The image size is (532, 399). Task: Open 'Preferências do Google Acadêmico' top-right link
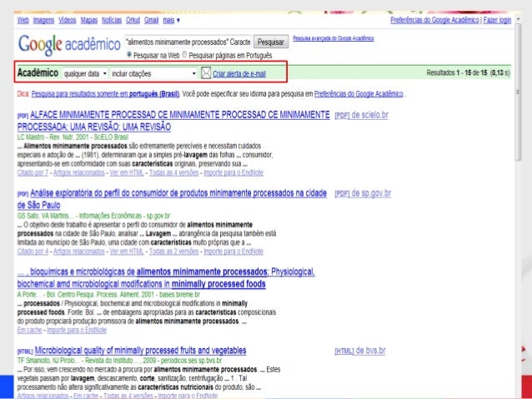pos(434,20)
